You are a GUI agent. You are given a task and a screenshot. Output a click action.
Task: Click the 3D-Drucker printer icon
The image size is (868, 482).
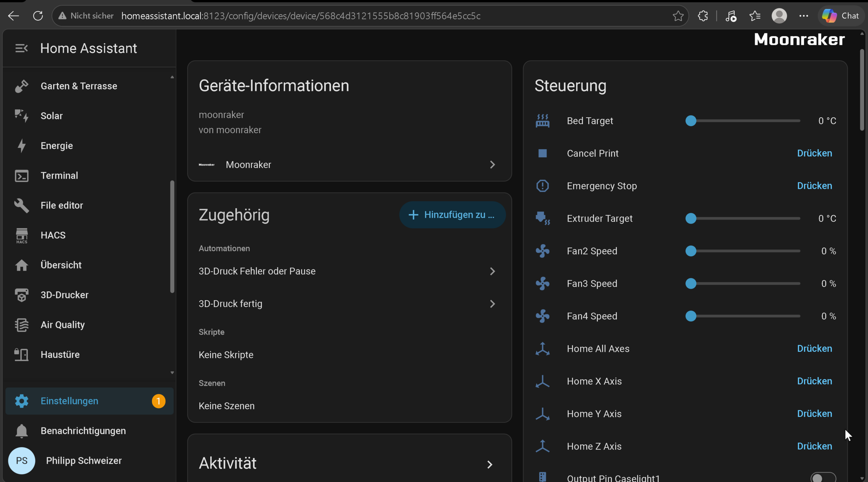pyautogui.click(x=21, y=295)
